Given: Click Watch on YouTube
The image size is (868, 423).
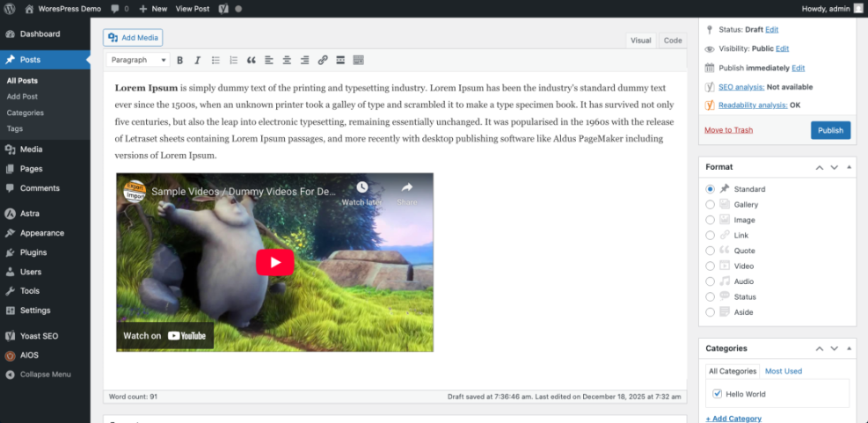Looking at the screenshot, I should (x=165, y=336).
